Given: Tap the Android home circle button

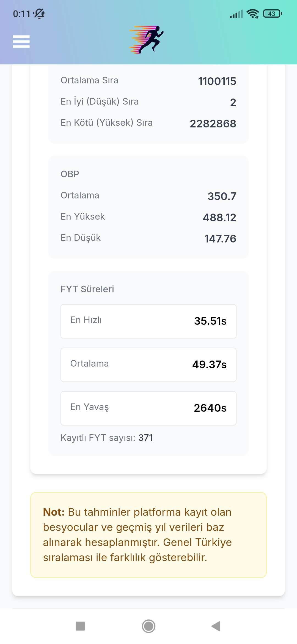Looking at the screenshot, I should coord(148,626).
